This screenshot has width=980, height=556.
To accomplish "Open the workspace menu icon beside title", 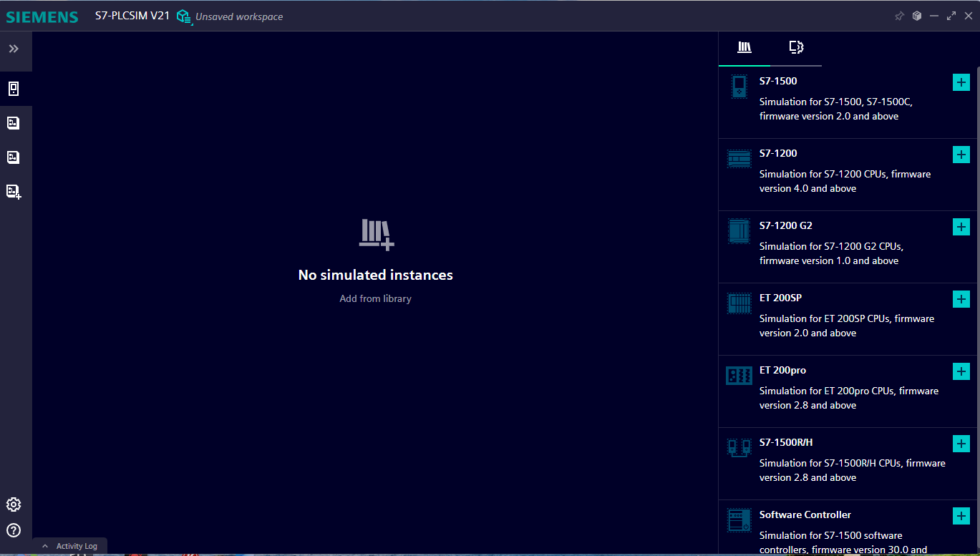I will click(x=184, y=16).
